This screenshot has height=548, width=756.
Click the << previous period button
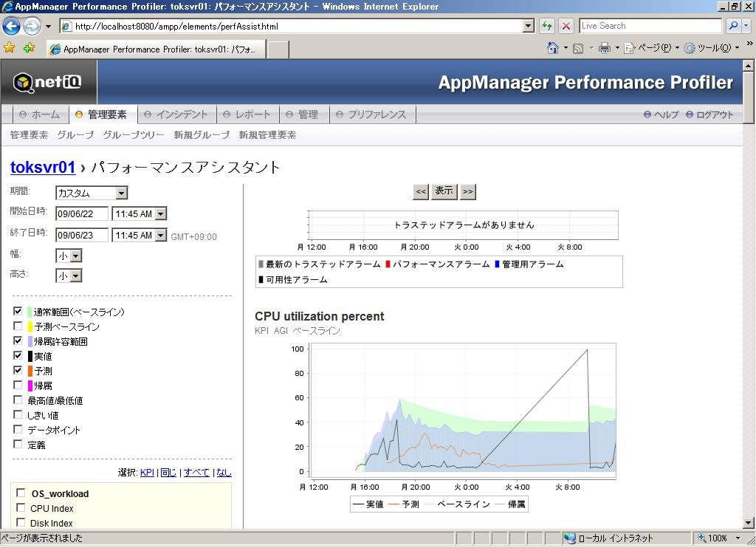421,191
